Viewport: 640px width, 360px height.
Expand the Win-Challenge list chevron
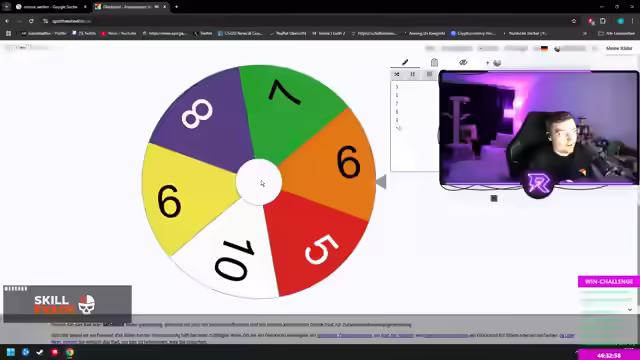pyautogui.click(x=630, y=309)
